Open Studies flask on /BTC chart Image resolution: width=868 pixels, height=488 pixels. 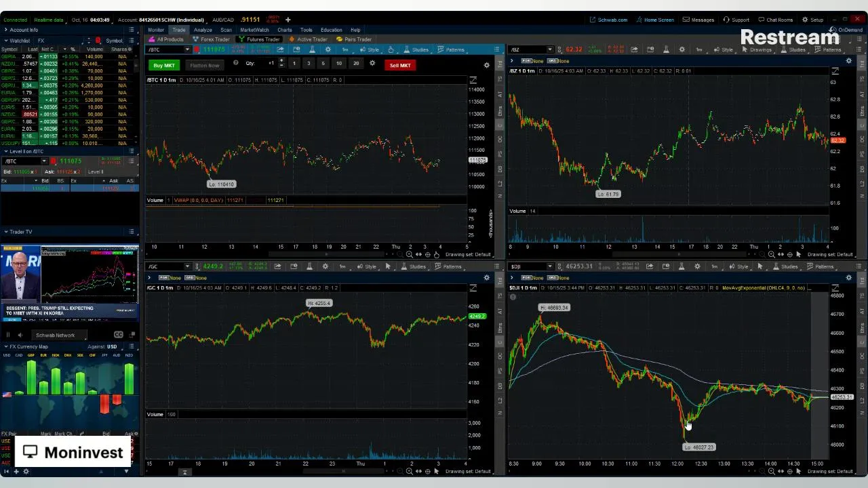pos(312,49)
